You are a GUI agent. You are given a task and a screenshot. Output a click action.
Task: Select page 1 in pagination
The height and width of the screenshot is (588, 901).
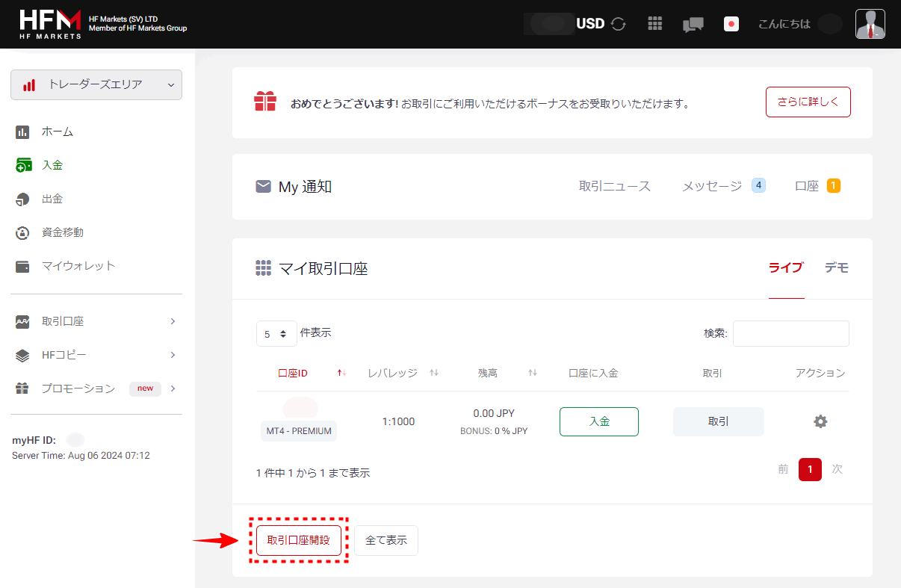[810, 469]
